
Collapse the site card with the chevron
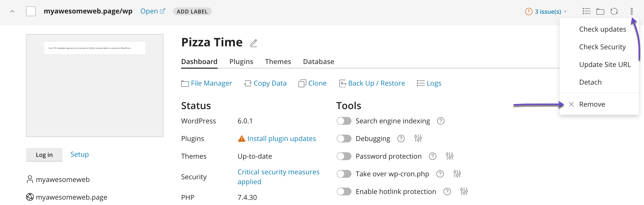(12, 12)
